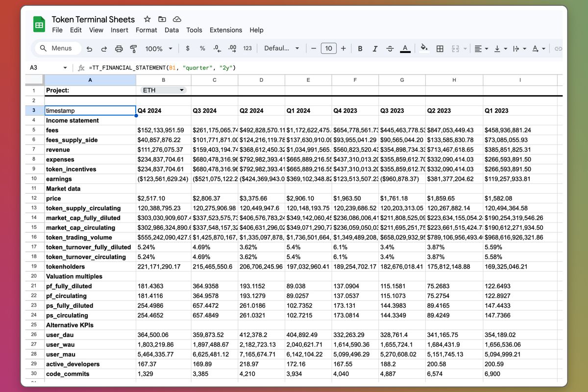Click the insert link icon
Image resolution: width=588 pixels, height=392 pixels.
click(x=558, y=49)
